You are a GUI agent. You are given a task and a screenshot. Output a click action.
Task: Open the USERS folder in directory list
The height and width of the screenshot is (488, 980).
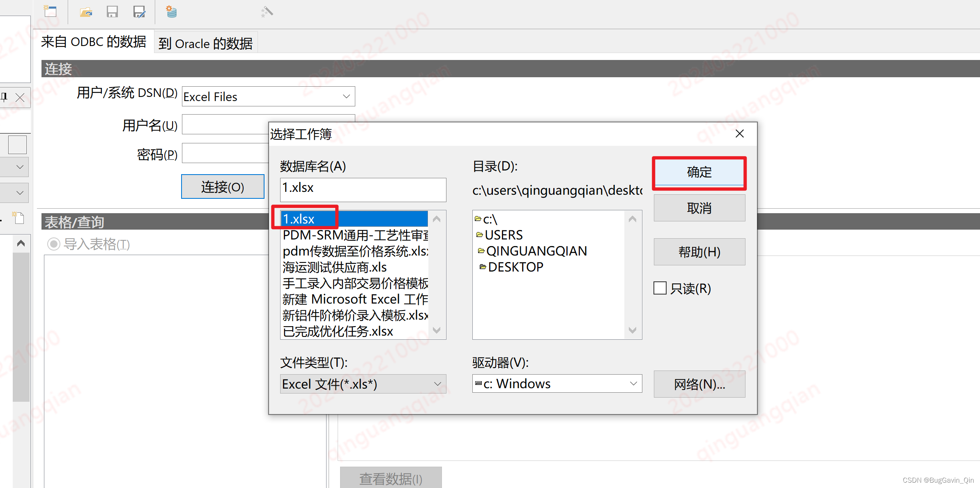pos(499,235)
